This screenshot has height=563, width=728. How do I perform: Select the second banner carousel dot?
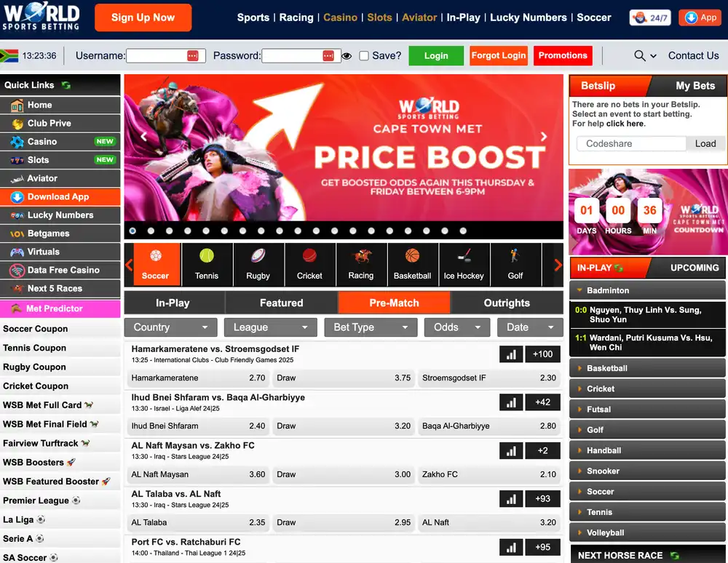click(x=151, y=231)
